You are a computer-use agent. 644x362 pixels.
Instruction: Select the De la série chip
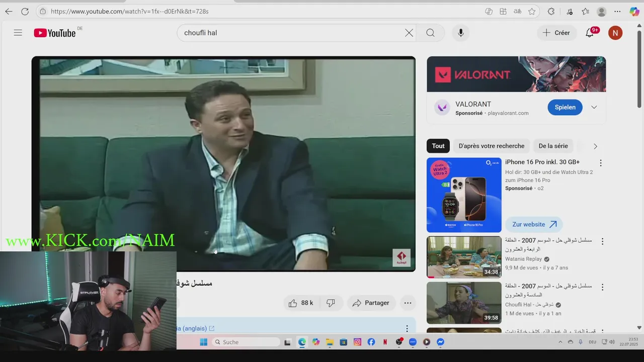pos(553,146)
